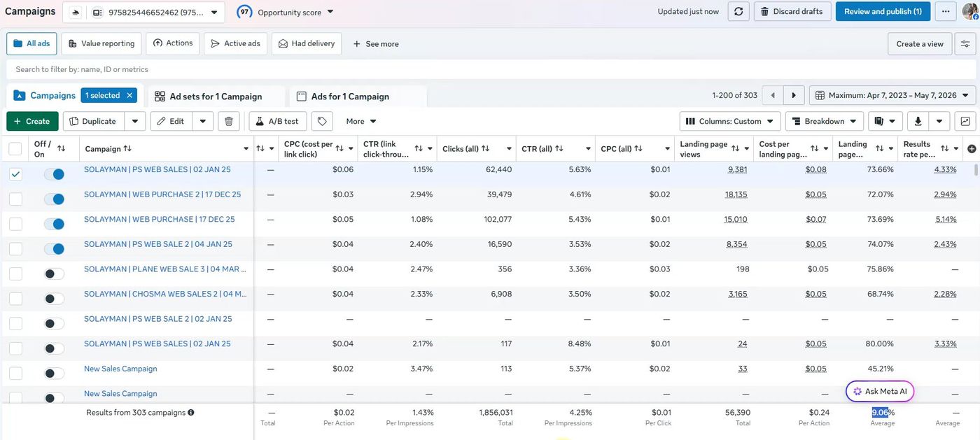Click the 9,381 landing page views value
Image resolution: width=980 pixels, height=440 pixels.
click(737, 169)
